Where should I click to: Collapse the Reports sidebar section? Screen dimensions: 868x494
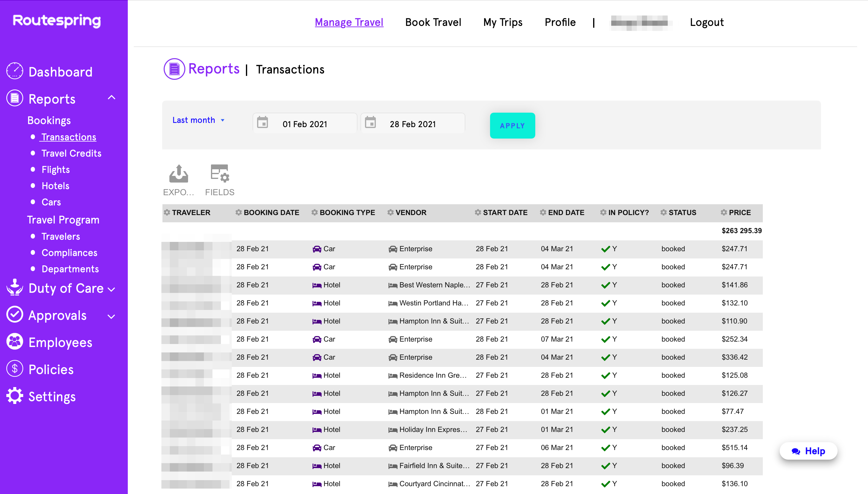tap(111, 98)
